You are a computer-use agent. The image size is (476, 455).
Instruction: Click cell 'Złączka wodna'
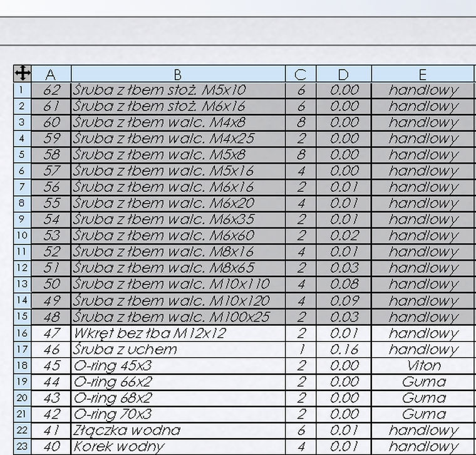pos(178,430)
